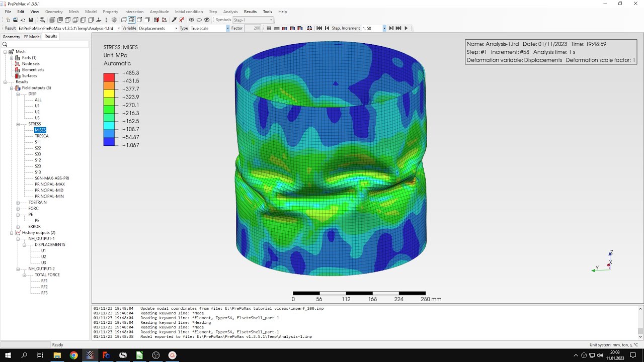This screenshot has width=644, height=362.
Task: Click the exploded view icon
Action: pyautogui.click(x=164, y=20)
